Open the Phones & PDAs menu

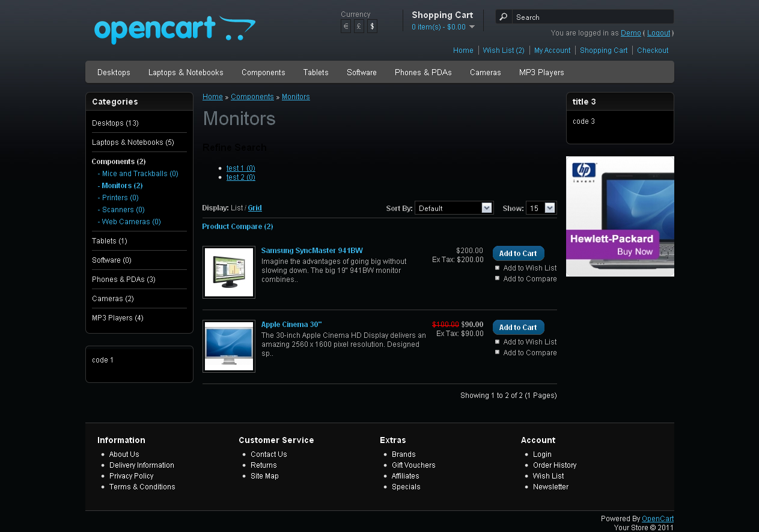(x=423, y=72)
